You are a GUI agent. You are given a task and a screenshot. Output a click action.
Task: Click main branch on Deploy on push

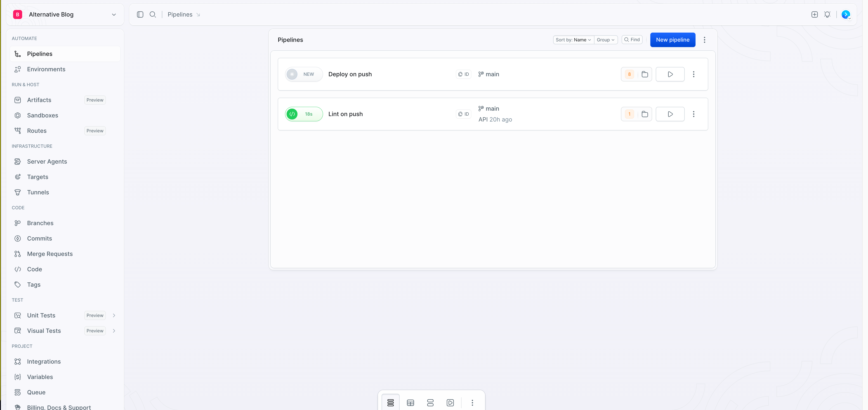488,74
